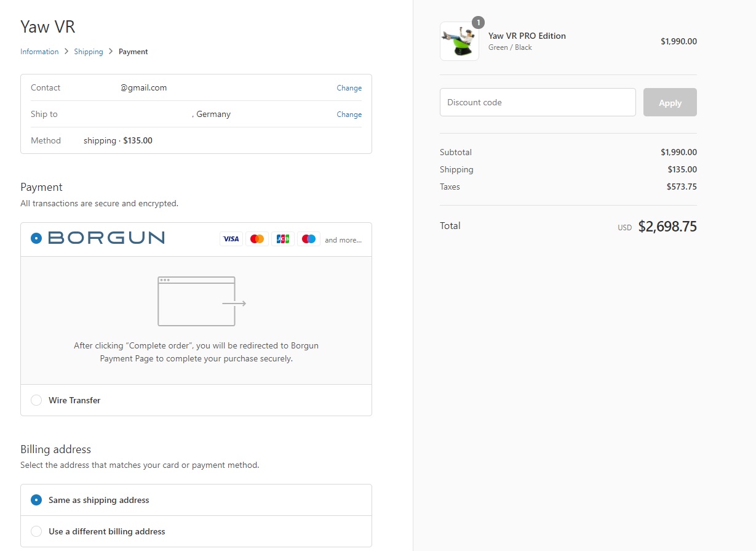Click the 'and more...' payment methods text

[x=343, y=240]
